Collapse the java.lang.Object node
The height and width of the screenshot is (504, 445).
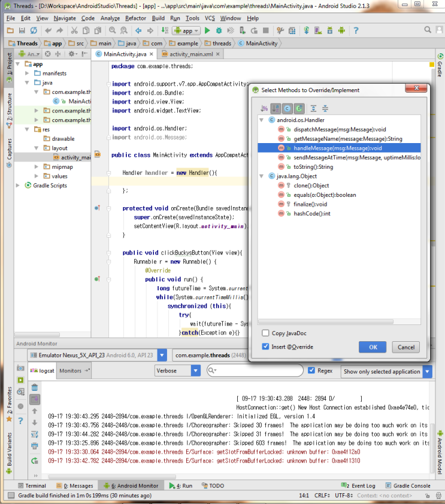[x=262, y=176]
